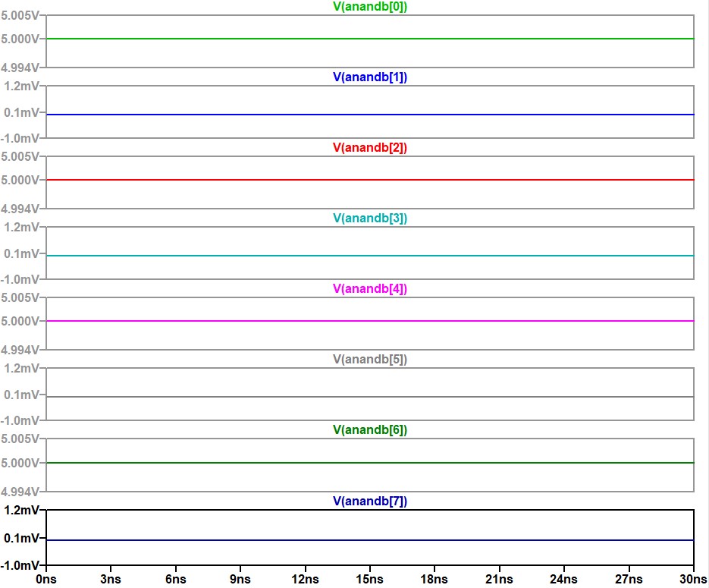Click 4.994V axis label in anandb[4] pane
709x588 pixels.
[x=20, y=350]
